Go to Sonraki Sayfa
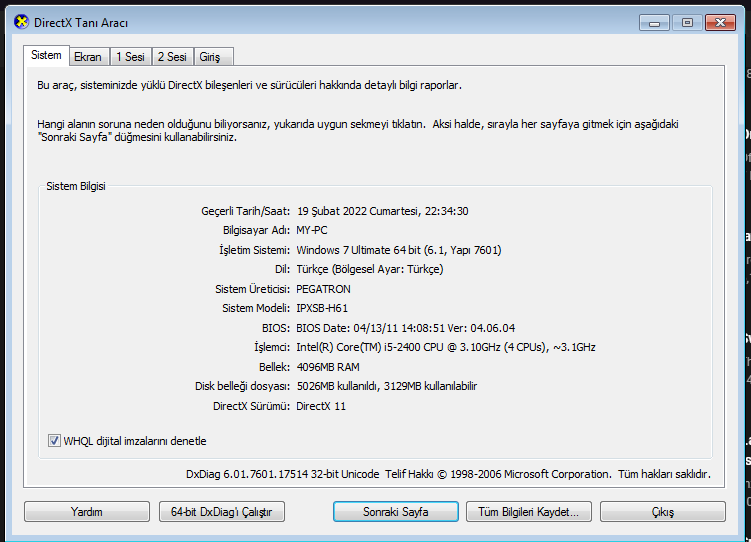This screenshot has height=542, width=751. (x=396, y=511)
